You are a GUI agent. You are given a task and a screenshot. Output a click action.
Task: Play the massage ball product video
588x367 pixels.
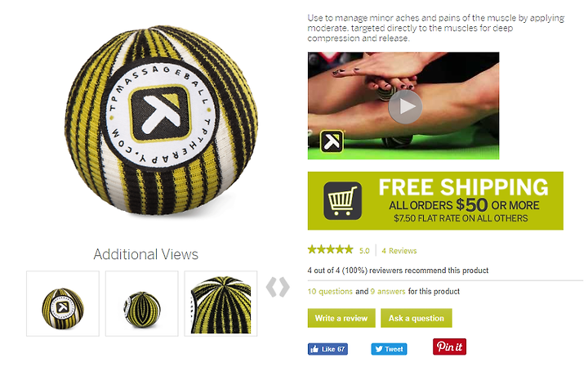click(x=405, y=107)
